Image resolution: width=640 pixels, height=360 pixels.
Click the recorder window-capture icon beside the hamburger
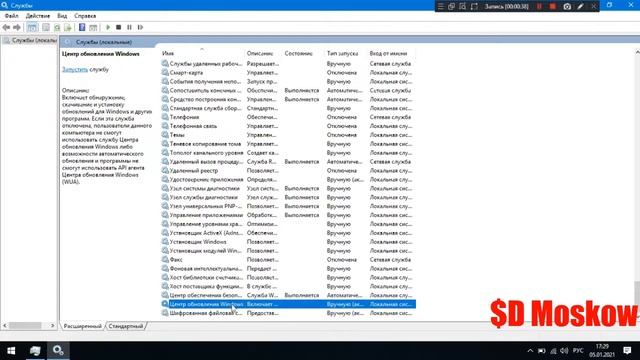click(451, 6)
